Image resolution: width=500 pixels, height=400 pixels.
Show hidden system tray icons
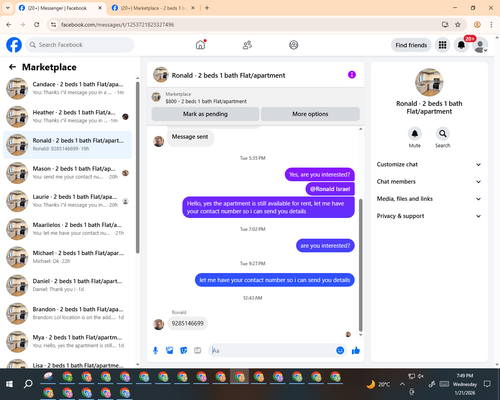pos(402,384)
